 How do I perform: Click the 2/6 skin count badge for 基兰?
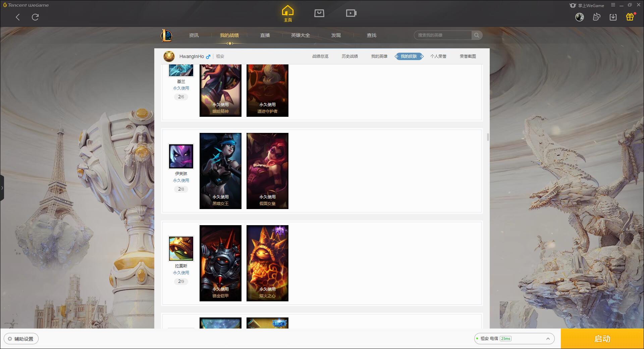pyautogui.click(x=181, y=97)
